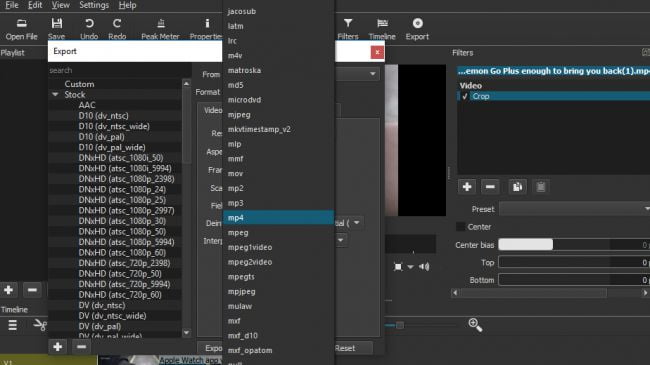Open the player volume control
Viewport: 650px width, 365px height.
424,267
